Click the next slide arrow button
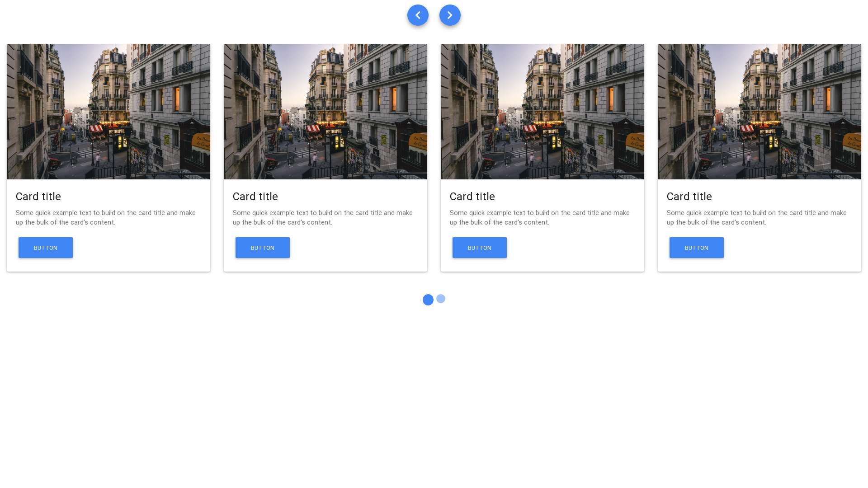 [450, 15]
